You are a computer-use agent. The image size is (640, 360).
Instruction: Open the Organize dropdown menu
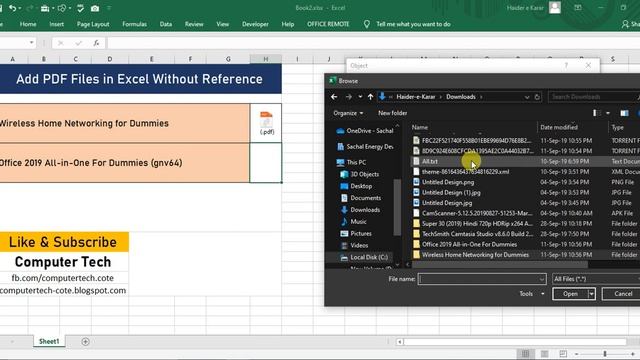tap(348, 113)
